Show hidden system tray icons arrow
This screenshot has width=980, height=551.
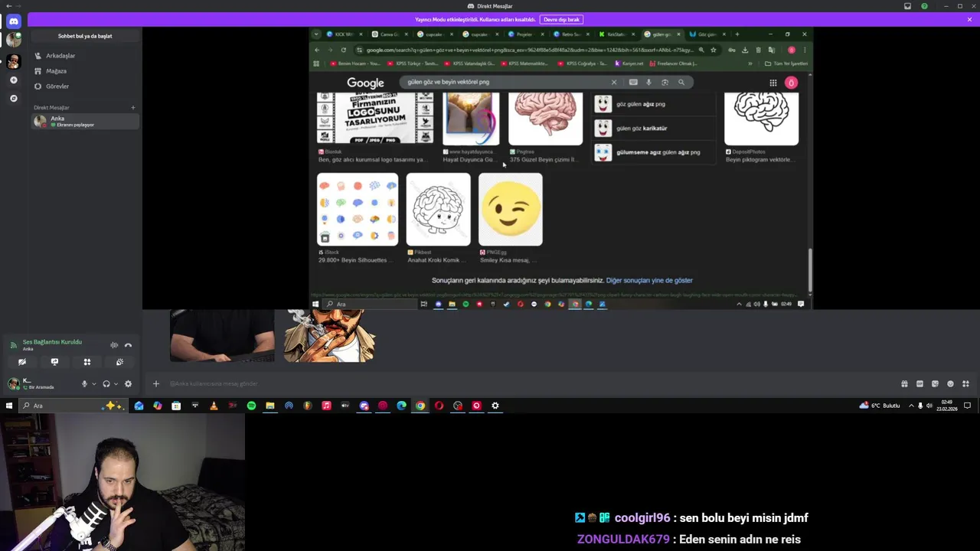[x=911, y=406]
